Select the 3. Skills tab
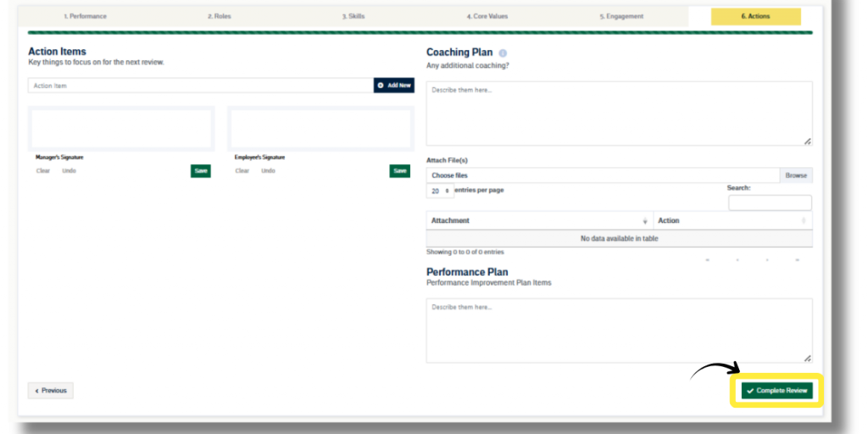Viewport: 868px width, 434px height. pyautogui.click(x=353, y=16)
